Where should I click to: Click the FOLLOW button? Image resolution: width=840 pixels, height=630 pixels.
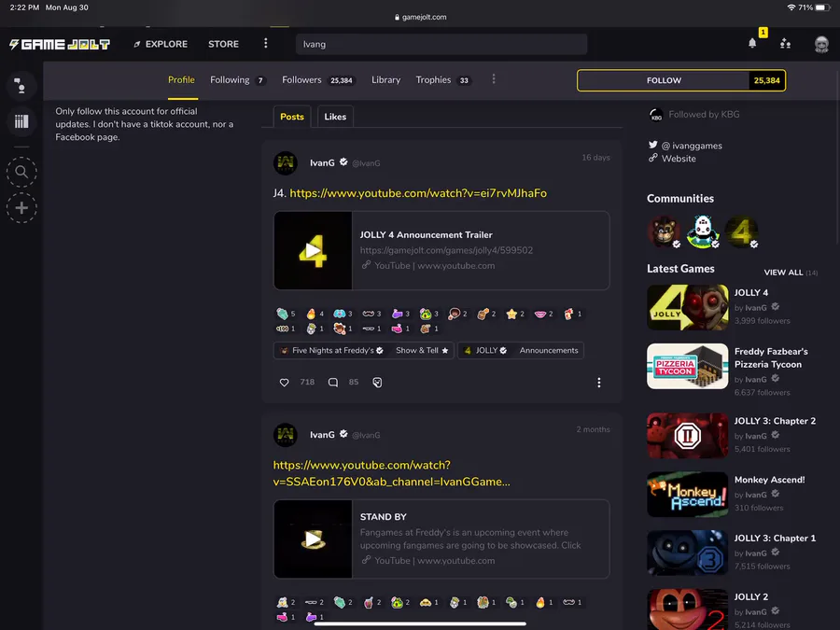pyautogui.click(x=664, y=80)
